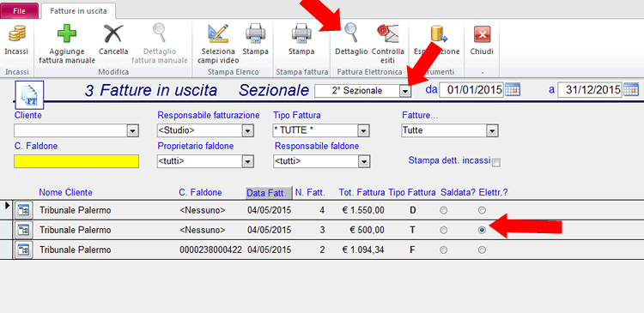Click the faldone code 0000238000422
This screenshot has height=313, width=644.
coord(210,250)
